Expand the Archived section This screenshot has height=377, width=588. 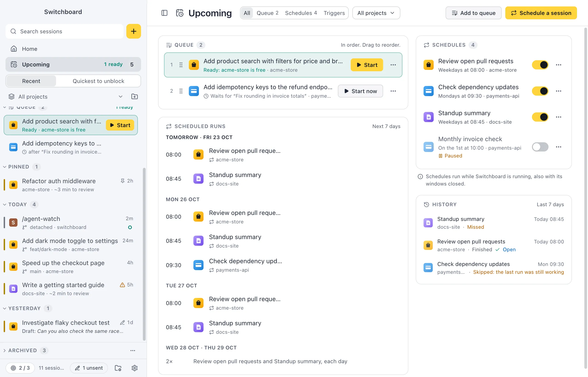click(x=5, y=350)
